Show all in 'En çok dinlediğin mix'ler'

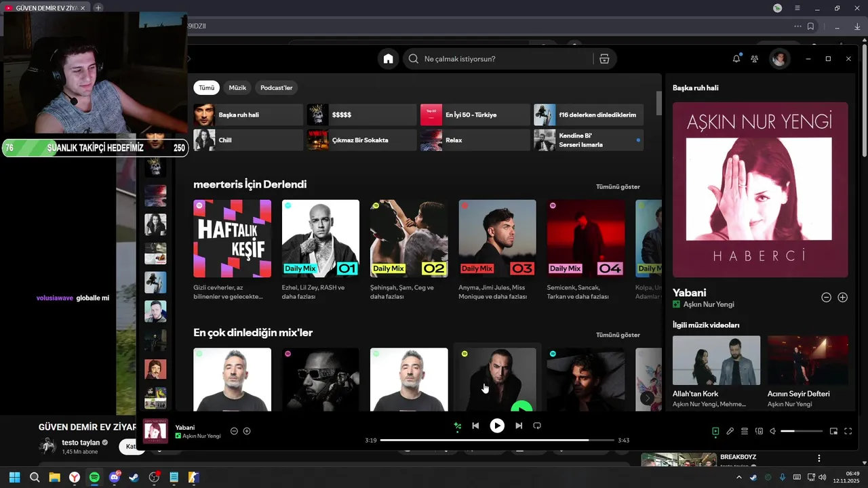coord(618,335)
